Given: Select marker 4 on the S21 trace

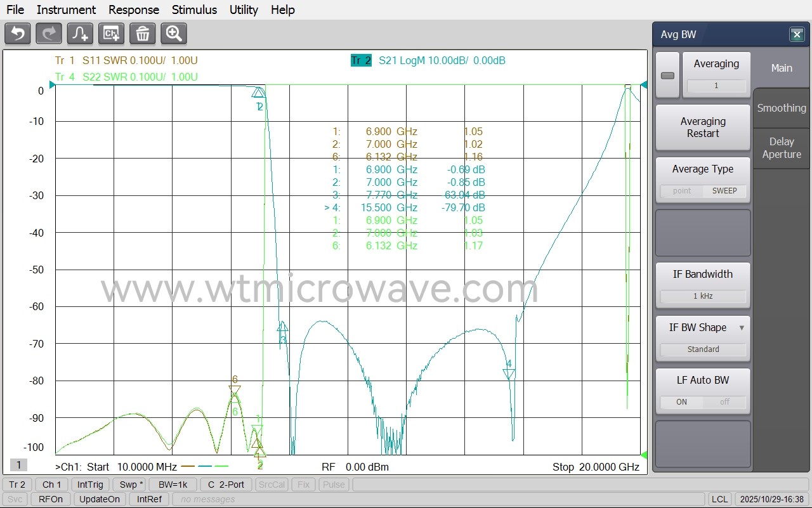Looking at the screenshot, I should coord(509,374).
